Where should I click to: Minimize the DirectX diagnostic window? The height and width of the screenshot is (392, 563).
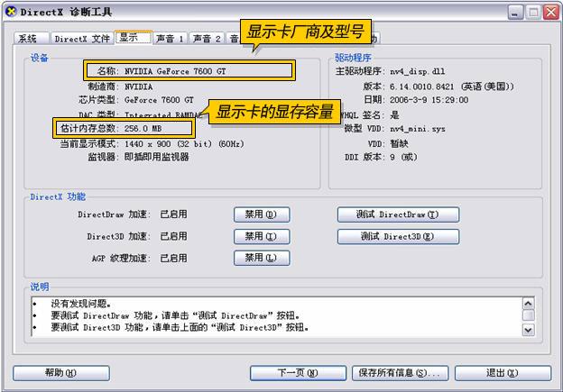pyautogui.click(x=515, y=13)
